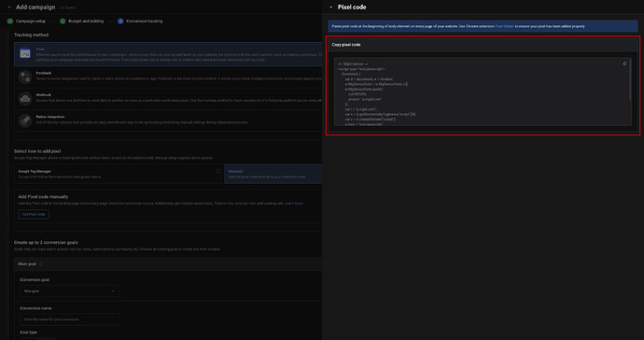Click the Google Tag Manager option title

point(35,171)
